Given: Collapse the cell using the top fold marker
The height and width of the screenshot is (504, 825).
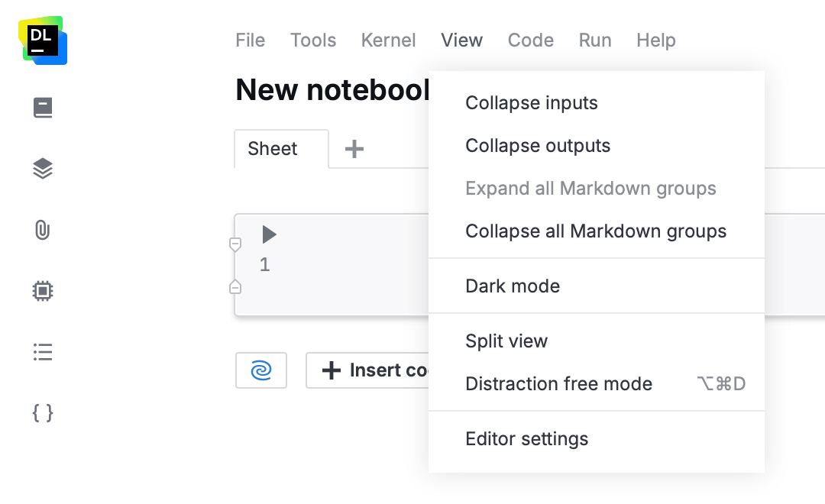Looking at the screenshot, I should click(x=235, y=244).
